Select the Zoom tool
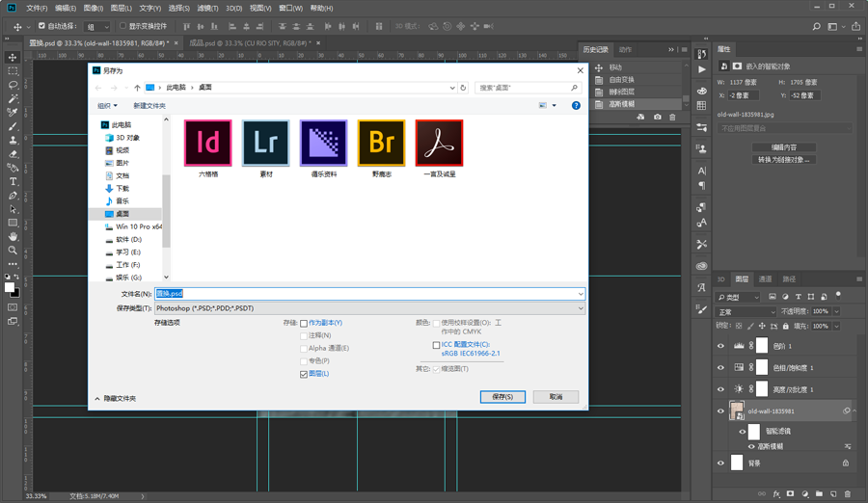 click(13, 250)
